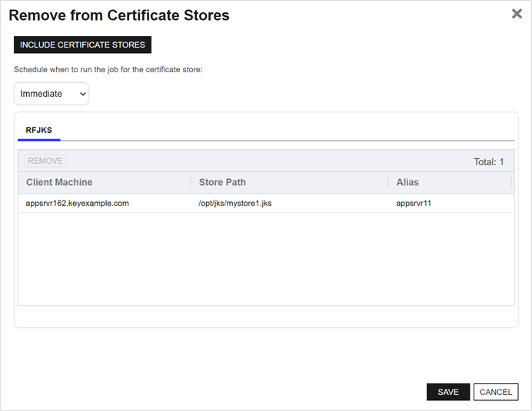This screenshot has width=532, height=411.
Task: Click the dialog title heading text
Action: click(x=118, y=15)
